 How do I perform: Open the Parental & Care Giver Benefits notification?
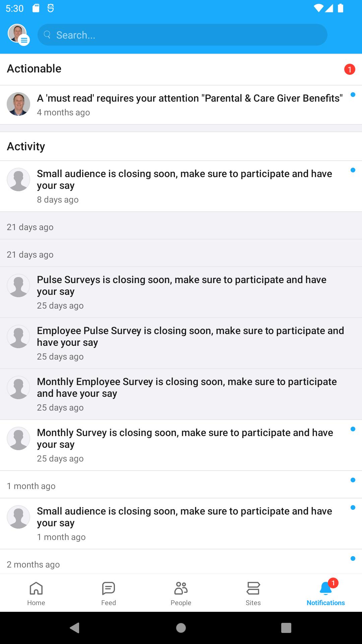point(181,105)
